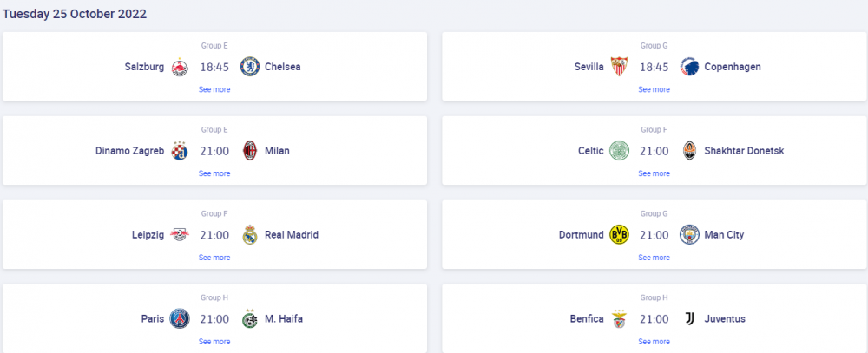This screenshot has width=868, height=353.
Task: Open See more for Salzburg vs Chelsea
Action: (x=214, y=89)
